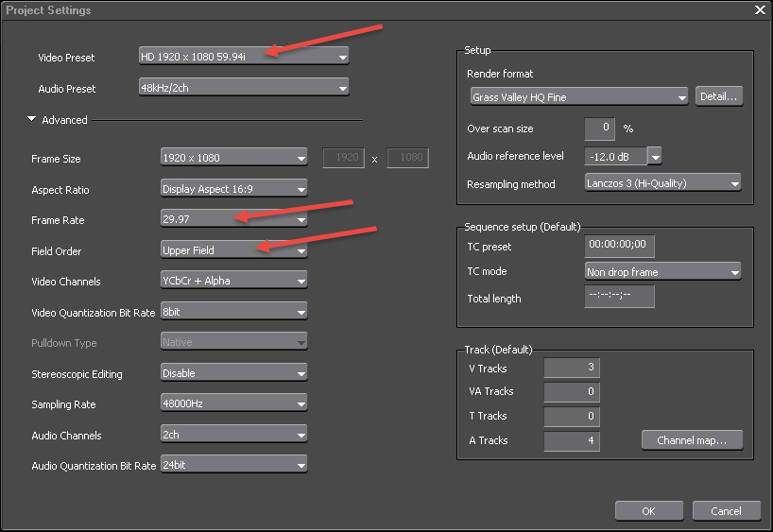Change the Aspect Ratio dropdown
This screenshot has height=532, width=773.
[233, 189]
